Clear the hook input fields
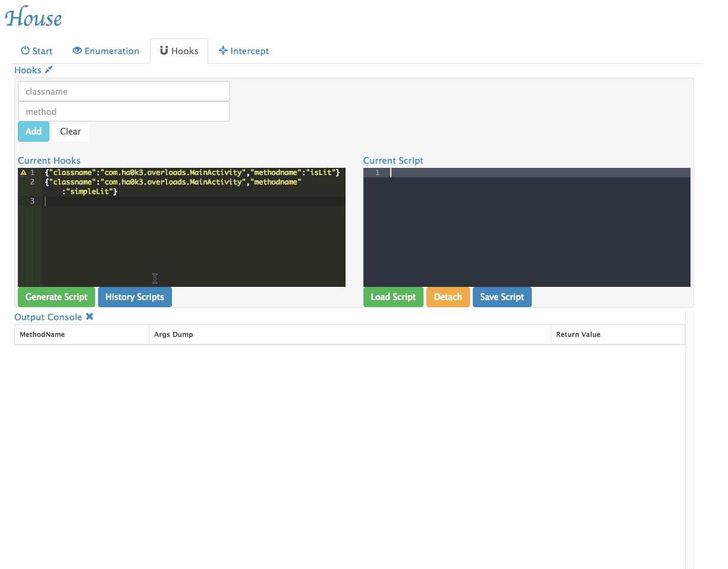The image size is (728, 569). click(x=70, y=131)
